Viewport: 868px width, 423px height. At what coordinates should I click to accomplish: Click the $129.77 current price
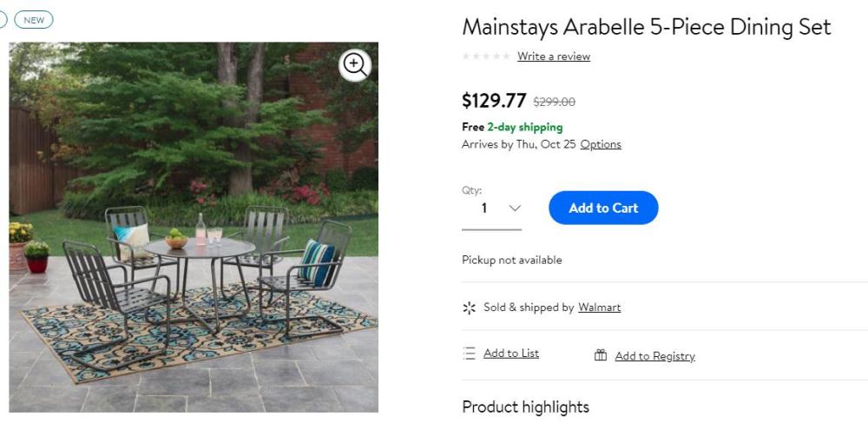click(494, 101)
